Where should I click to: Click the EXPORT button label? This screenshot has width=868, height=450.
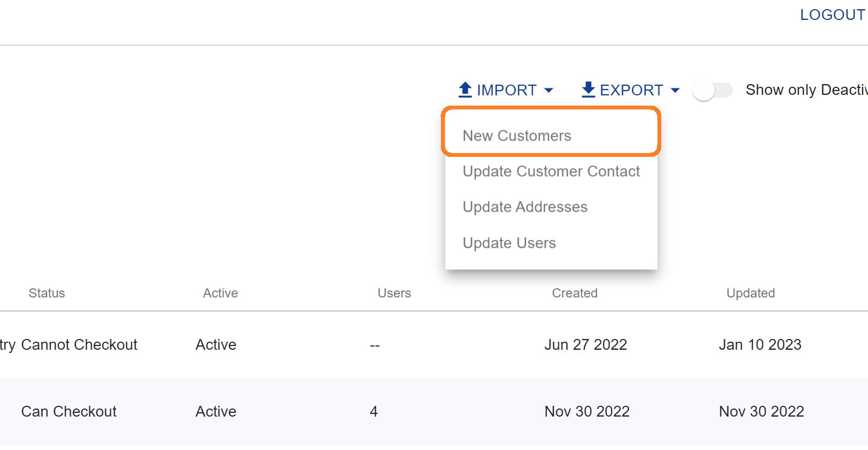[x=631, y=90]
